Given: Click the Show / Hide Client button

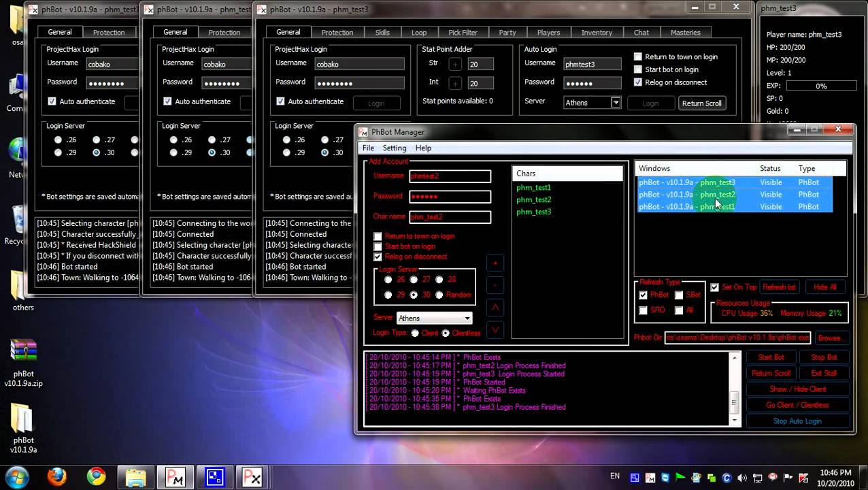Looking at the screenshot, I should tap(797, 389).
